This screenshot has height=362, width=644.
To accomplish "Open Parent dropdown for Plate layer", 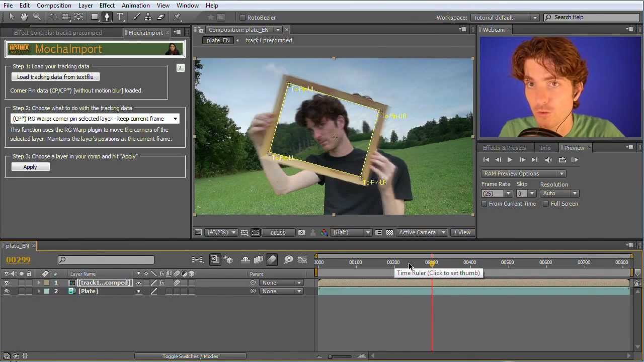I will click(281, 291).
